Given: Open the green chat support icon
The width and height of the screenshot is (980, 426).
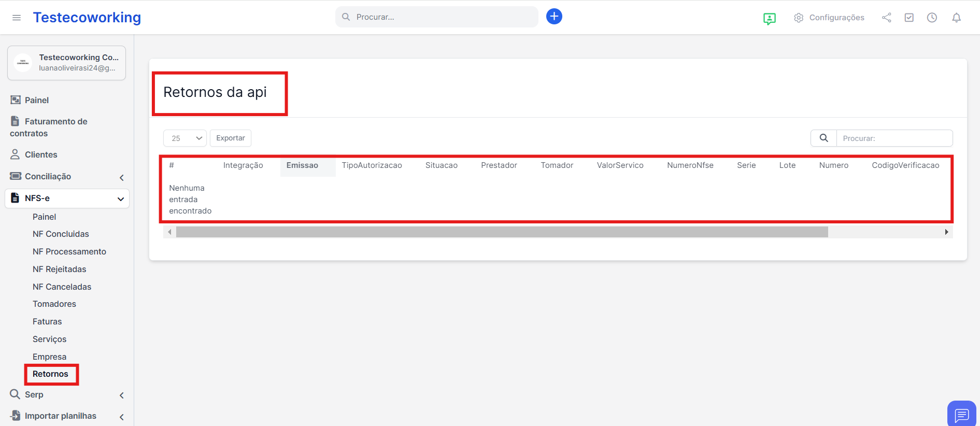Looking at the screenshot, I should coord(769,19).
